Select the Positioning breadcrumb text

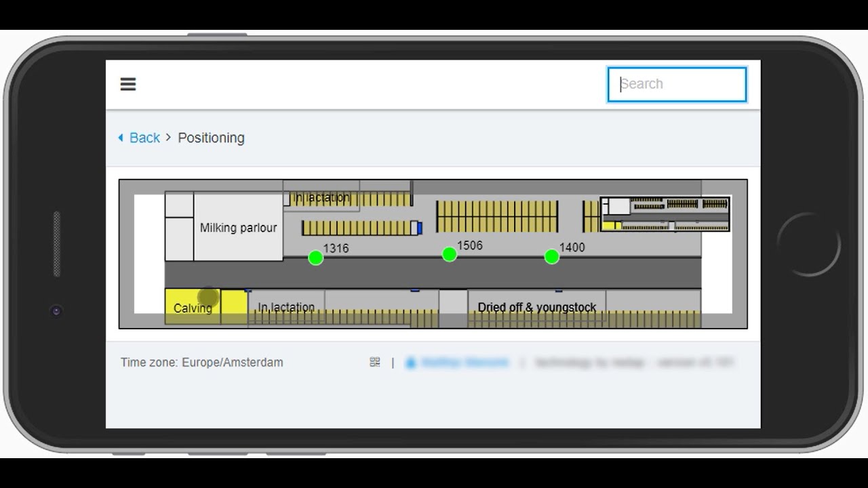point(211,138)
